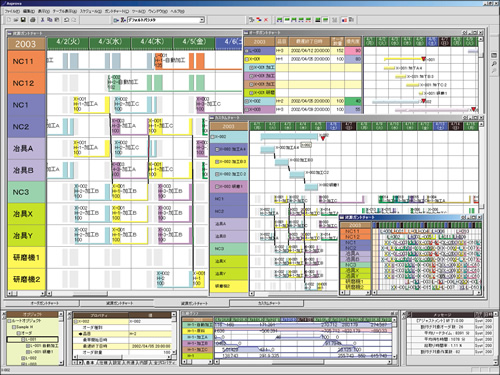Open the default parameter dropdown in the toolbar
The height and width of the screenshot is (375, 500).
click(202, 20)
